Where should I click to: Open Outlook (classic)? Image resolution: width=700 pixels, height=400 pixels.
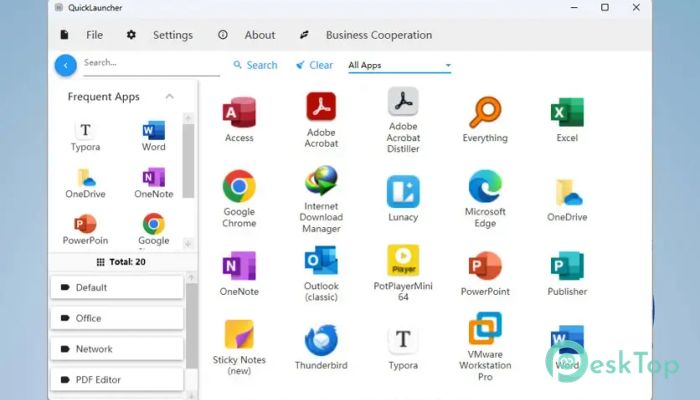pos(321,273)
